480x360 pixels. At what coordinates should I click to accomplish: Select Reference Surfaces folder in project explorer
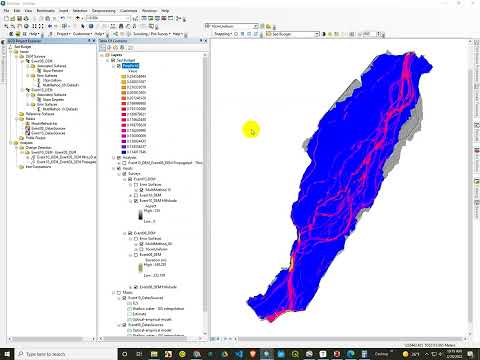tap(40, 114)
